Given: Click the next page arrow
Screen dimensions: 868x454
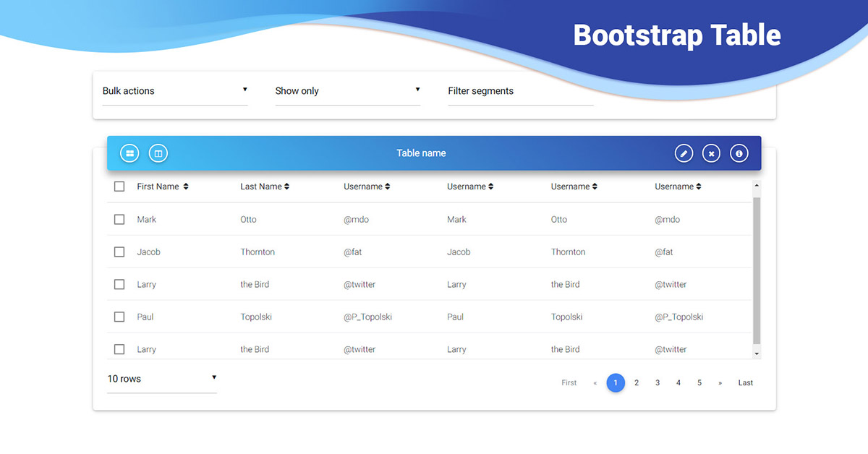Looking at the screenshot, I should (x=720, y=382).
